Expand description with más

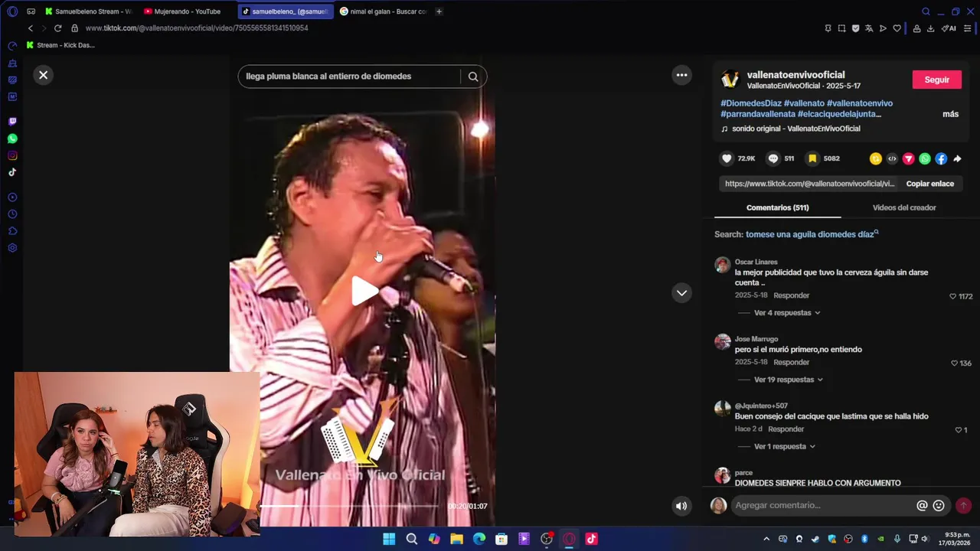click(x=950, y=114)
